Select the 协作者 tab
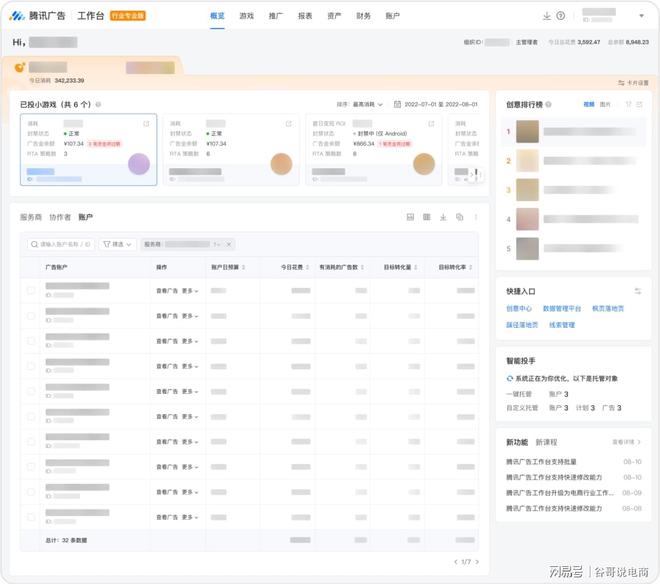 tap(60, 217)
